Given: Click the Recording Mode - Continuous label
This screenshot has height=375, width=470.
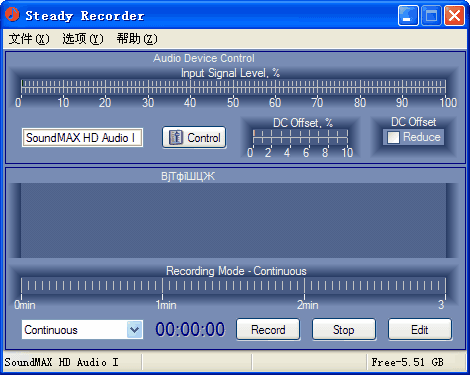Looking at the screenshot, I should click(x=236, y=271).
